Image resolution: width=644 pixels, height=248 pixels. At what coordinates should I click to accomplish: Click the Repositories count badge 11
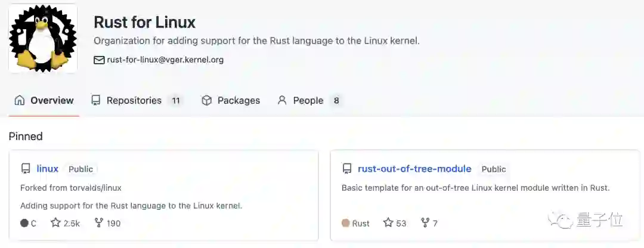click(175, 100)
